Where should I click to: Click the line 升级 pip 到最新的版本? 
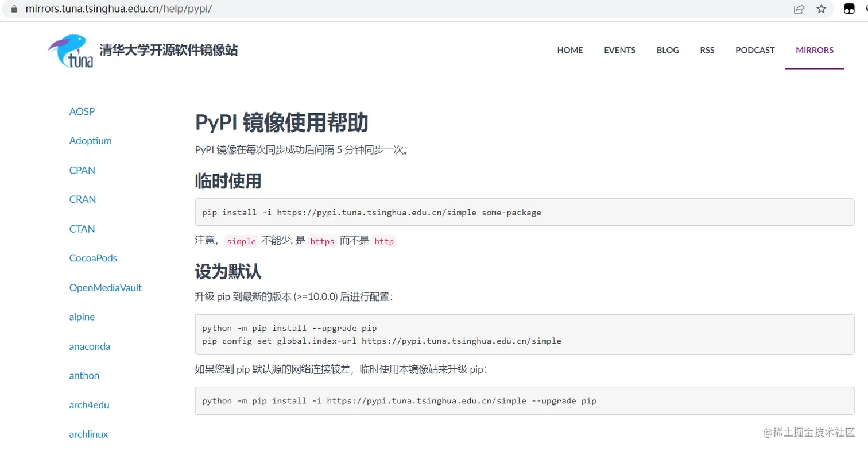coord(294,297)
